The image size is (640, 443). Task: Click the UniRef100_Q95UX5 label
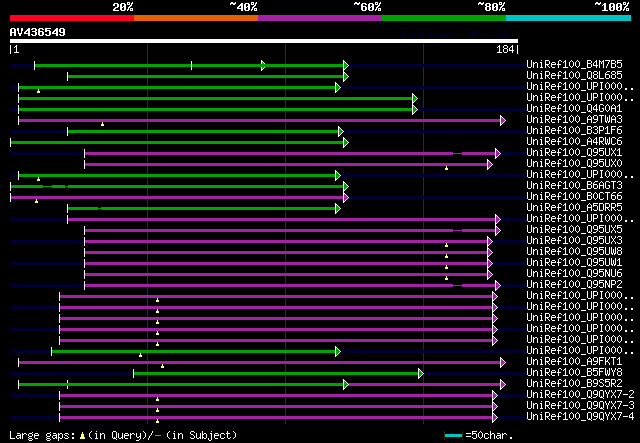coord(574,230)
